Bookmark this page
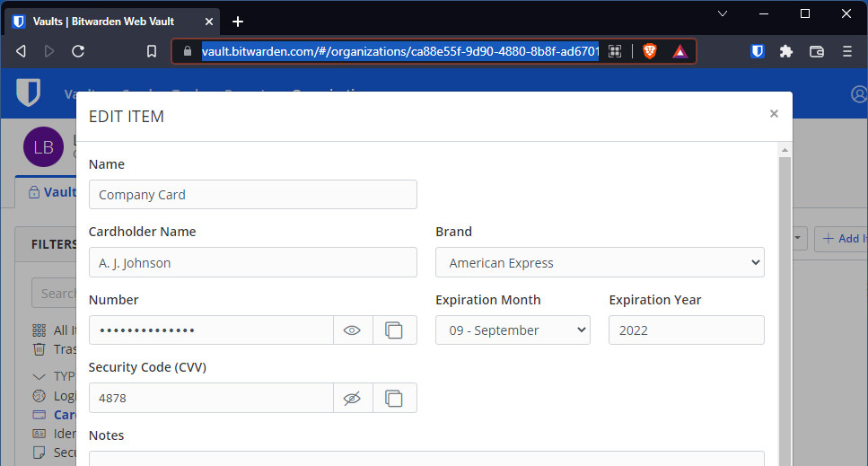This screenshot has width=868, height=466. (152, 51)
